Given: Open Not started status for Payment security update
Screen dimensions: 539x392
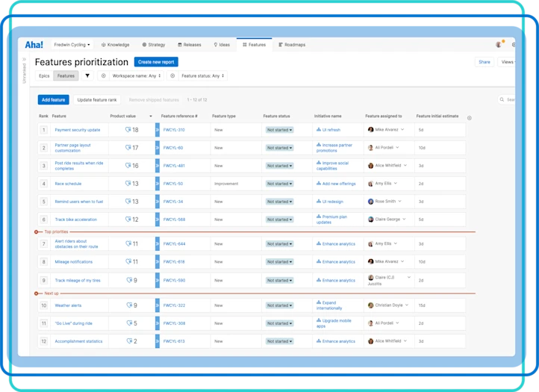Looking at the screenshot, I should click(279, 130).
